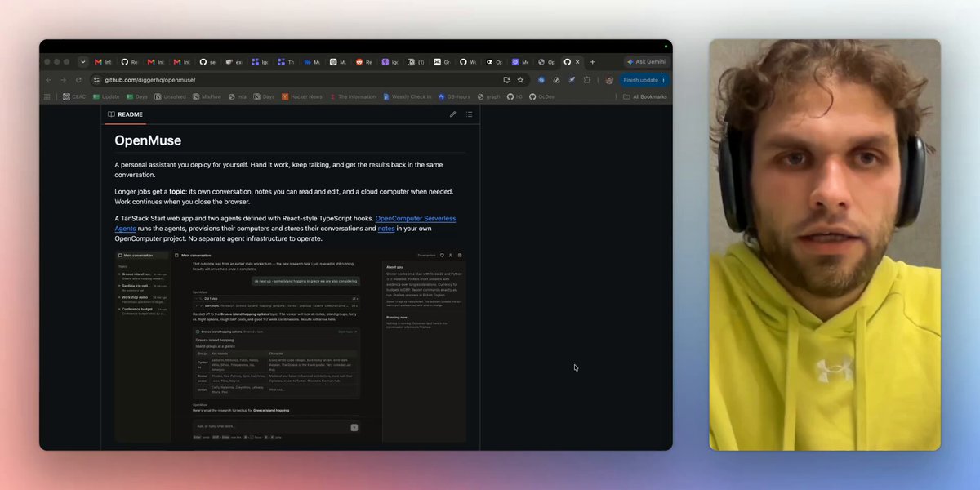This screenshot has width=980, height=490.
Task: Open the h0 bookmark
Action: (x=514, y=96)
